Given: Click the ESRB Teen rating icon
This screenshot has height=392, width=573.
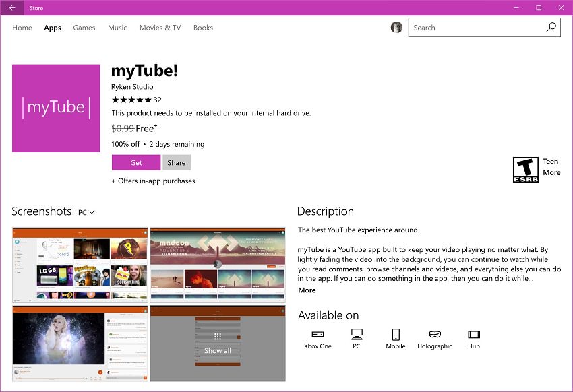Looking at the screenshot, I should point(526,170).
